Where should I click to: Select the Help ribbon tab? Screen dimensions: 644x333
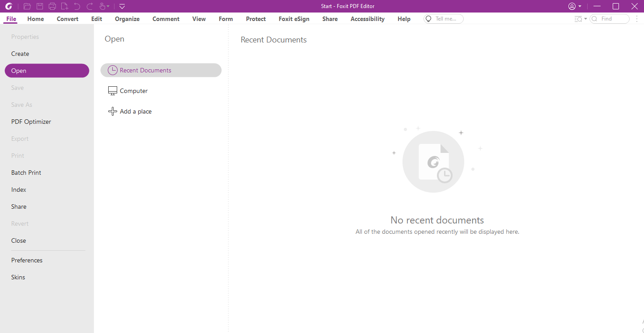[404, 19]
